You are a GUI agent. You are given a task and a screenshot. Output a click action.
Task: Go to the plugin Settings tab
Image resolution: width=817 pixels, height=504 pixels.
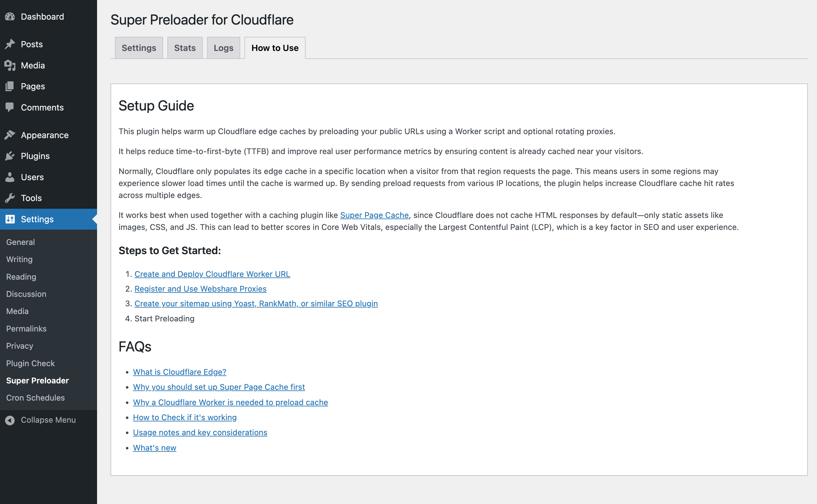139,48
